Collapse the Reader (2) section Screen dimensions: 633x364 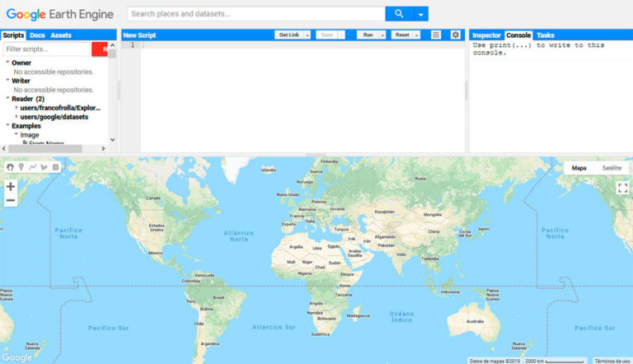[7, 98]
